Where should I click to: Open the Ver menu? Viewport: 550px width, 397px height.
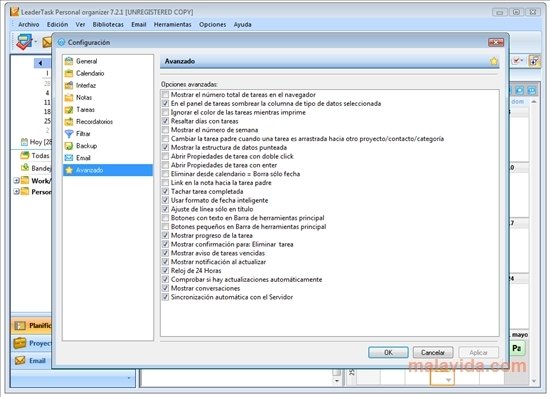coord(80,25)
